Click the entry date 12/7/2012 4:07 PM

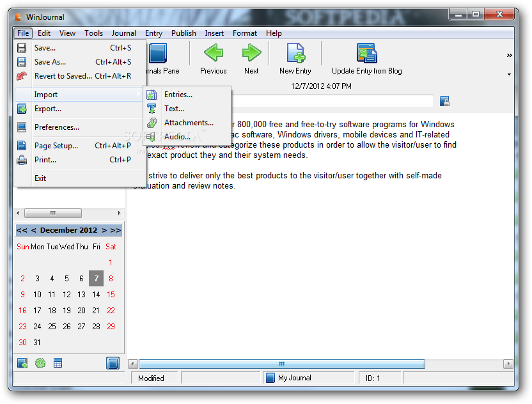click(321, 86)
